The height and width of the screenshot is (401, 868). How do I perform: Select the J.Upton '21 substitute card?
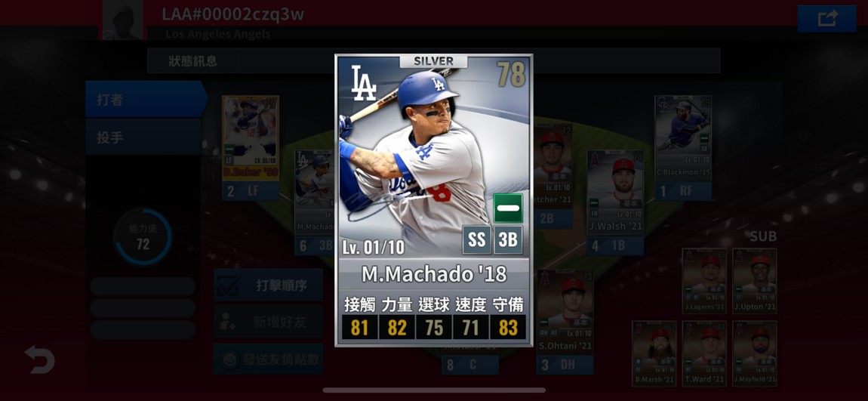[x=755, y=281]
